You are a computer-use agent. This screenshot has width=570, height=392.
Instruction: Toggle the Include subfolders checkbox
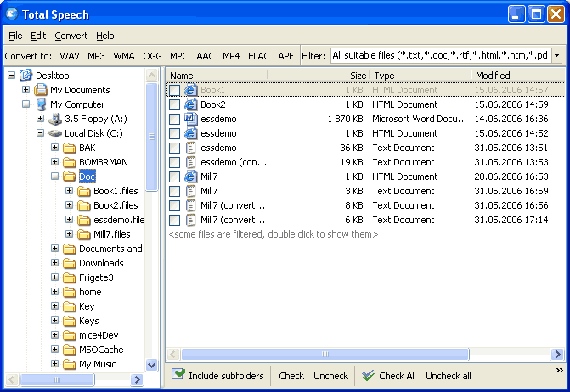click(x=178, y=374)
